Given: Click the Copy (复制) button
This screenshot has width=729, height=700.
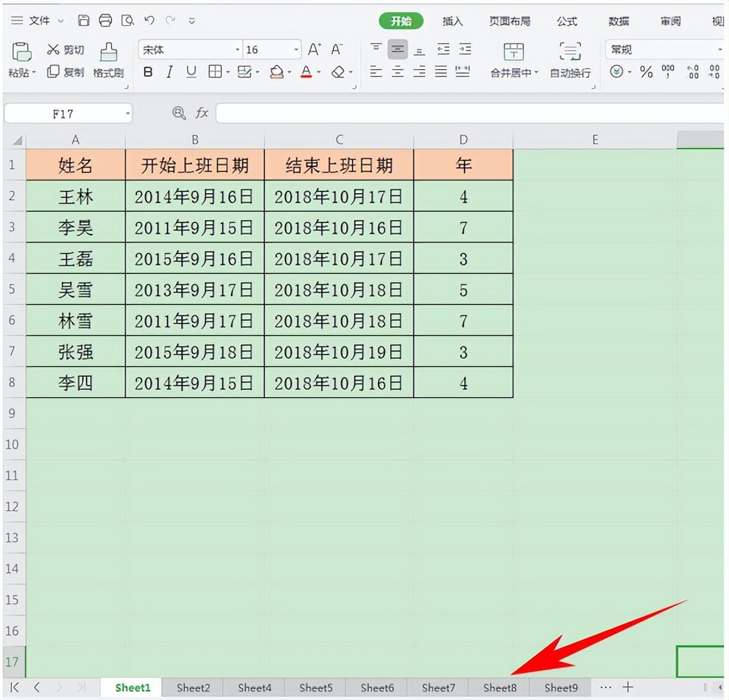Looking at the screenshot, I should (66, 72).
